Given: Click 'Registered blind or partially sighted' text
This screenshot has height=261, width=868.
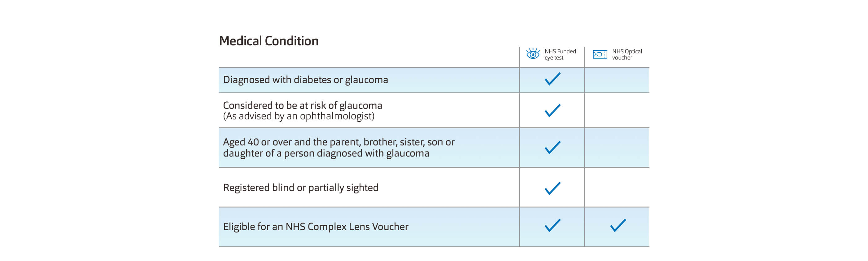Looking at the screenshot, I should (301, 188).
